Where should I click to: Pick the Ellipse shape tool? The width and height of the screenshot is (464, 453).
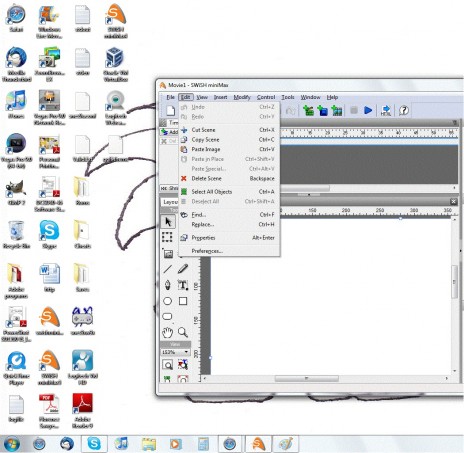(x=168, y=301)
